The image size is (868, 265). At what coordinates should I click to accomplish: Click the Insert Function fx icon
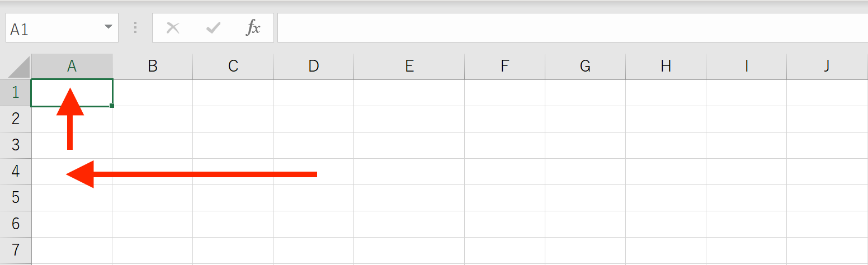point(253,28)
